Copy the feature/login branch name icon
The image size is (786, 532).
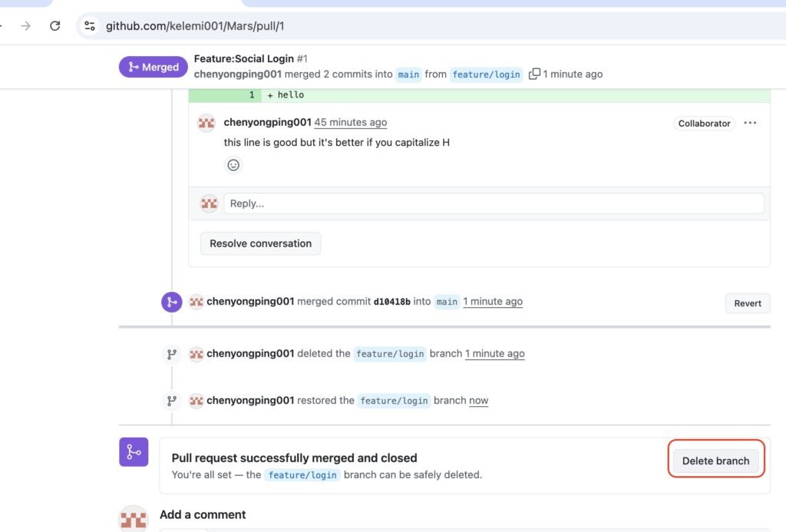pyautogui.click(x=534, y=74)
